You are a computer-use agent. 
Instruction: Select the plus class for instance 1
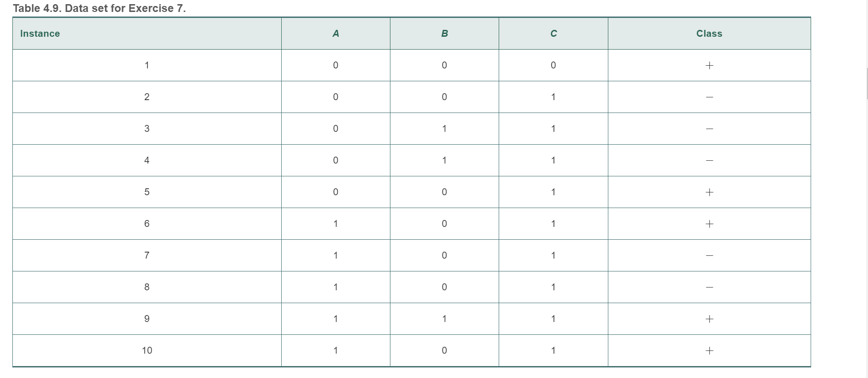(709, 65)
